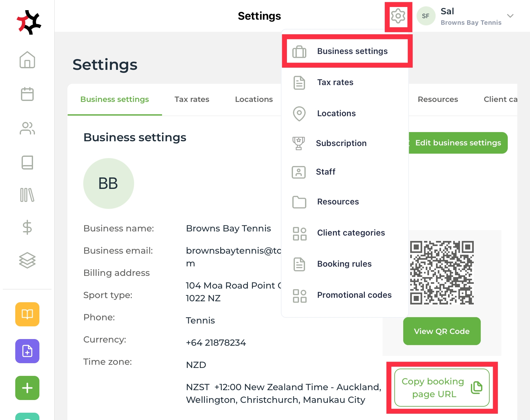This screenshot has width=530, height=420.
Task: Click Edit business settings button
Action: click(458, 143)
